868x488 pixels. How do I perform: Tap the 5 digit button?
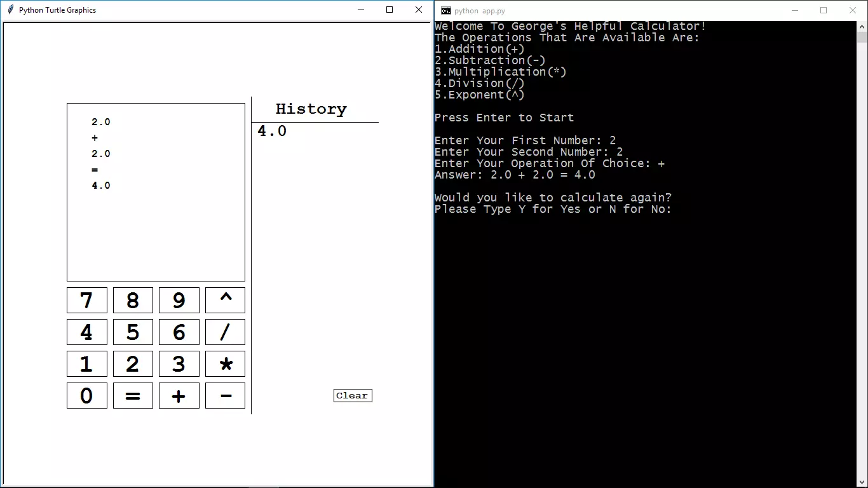tap(133, 332)
